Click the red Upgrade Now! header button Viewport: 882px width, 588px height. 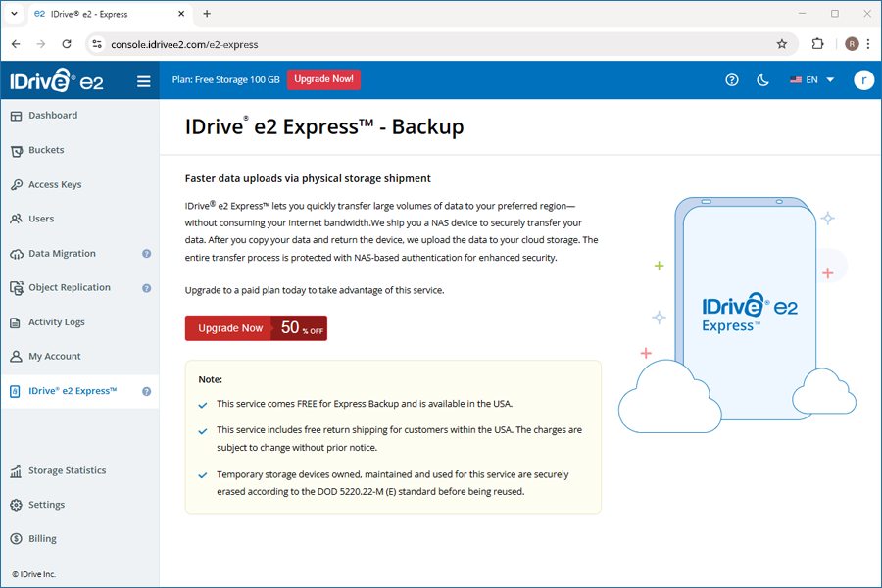(323, 79)
